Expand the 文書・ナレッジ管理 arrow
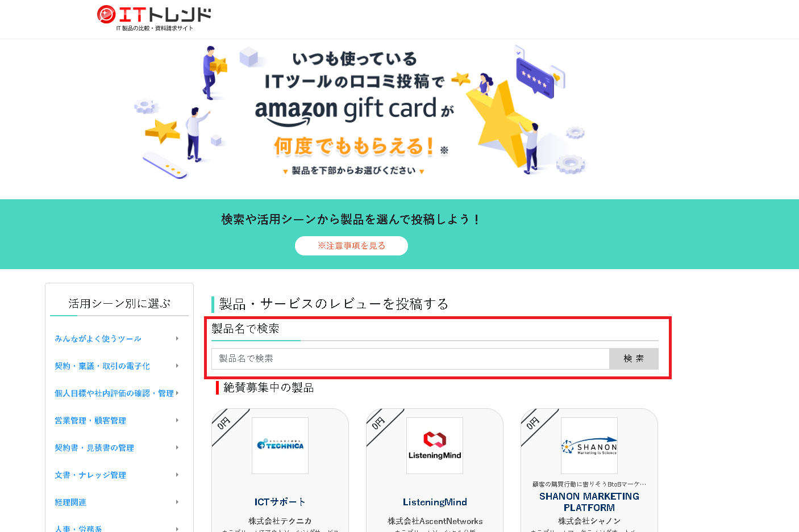The height and width of the screenshot is (532, 799). point(177,475)
